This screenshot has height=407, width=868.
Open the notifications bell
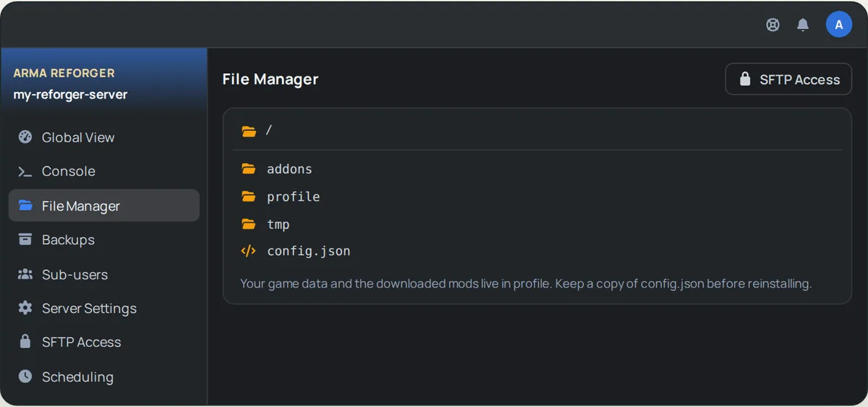coord(803,25)
